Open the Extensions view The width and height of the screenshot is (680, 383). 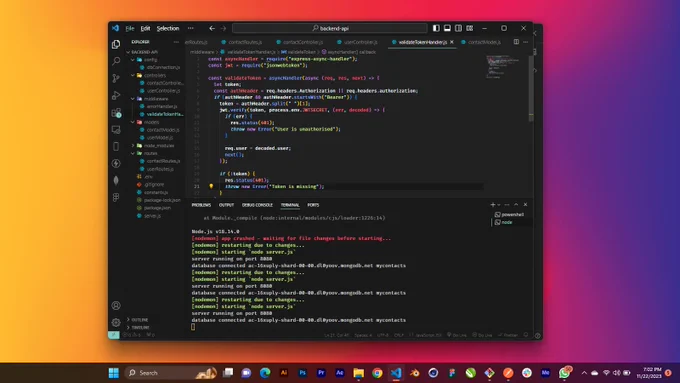[116, 112]
